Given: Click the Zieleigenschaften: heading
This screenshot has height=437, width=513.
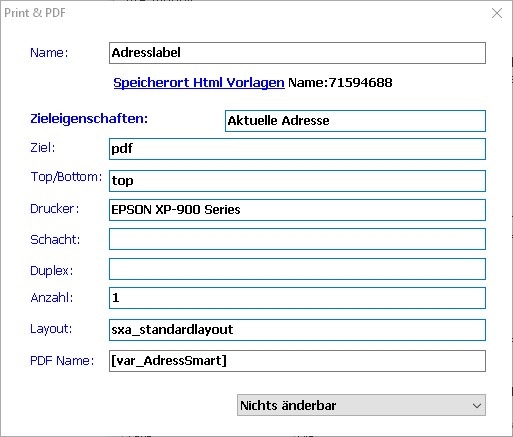Looking at the screenshot, I should pos(89,119).
